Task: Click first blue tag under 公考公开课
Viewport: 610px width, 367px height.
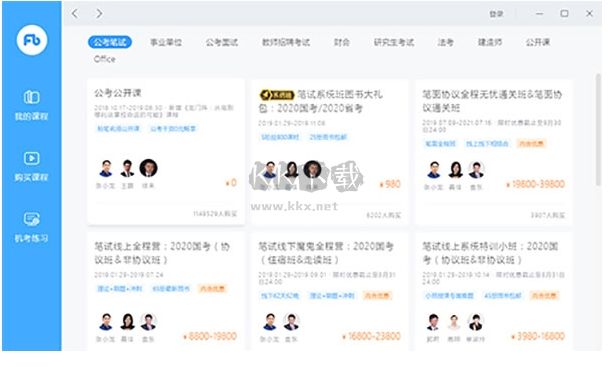Action: [x=118, y=128]
